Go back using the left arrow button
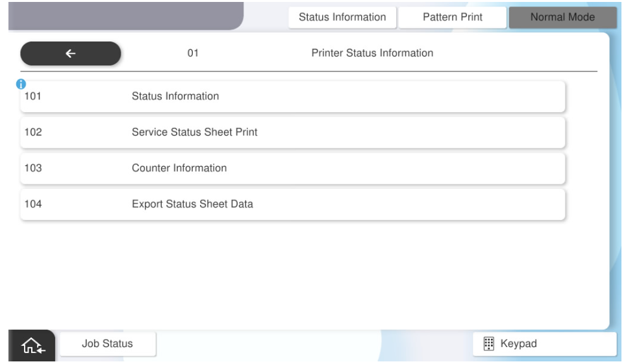The height and width of the screenshot is (364, 626). point(70,54)
